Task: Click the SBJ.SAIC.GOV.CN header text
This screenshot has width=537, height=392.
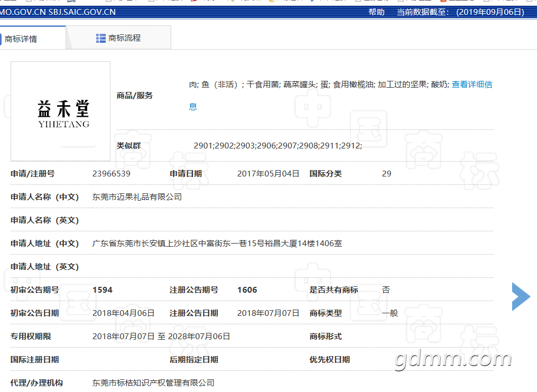Action: pos(82,12)
